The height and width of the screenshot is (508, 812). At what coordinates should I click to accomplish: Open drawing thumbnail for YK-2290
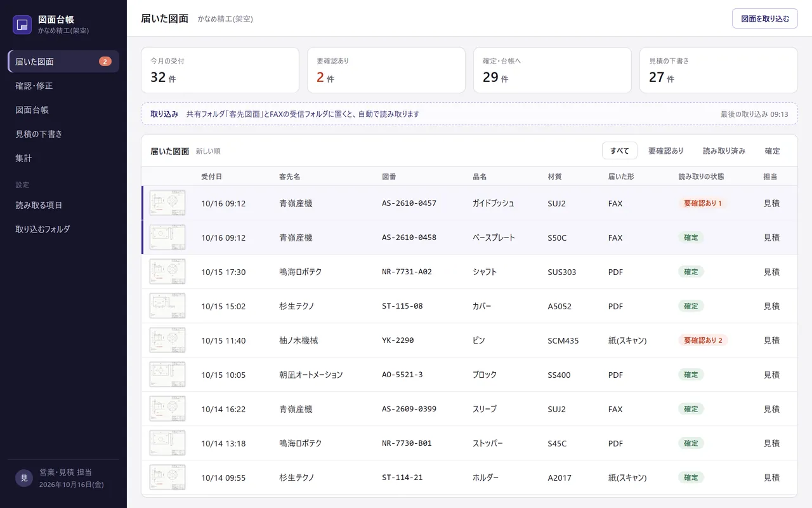click(x=167, y=340)
